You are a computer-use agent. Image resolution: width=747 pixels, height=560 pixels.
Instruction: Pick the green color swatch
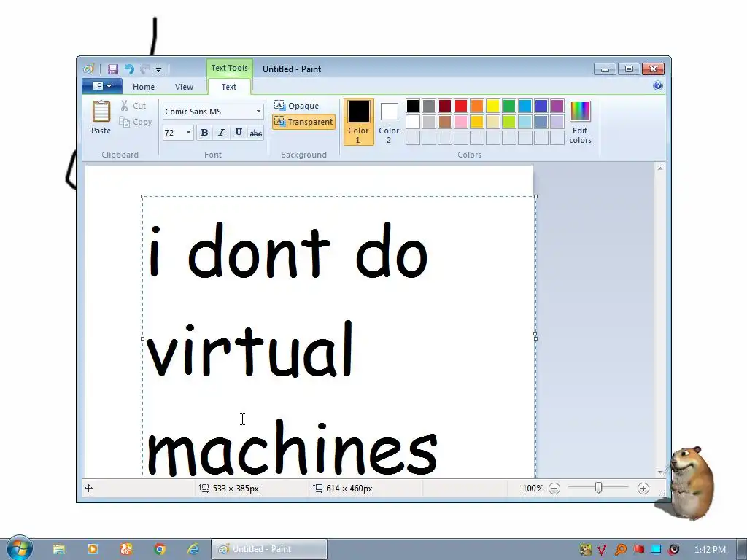(x=508, y=105)
